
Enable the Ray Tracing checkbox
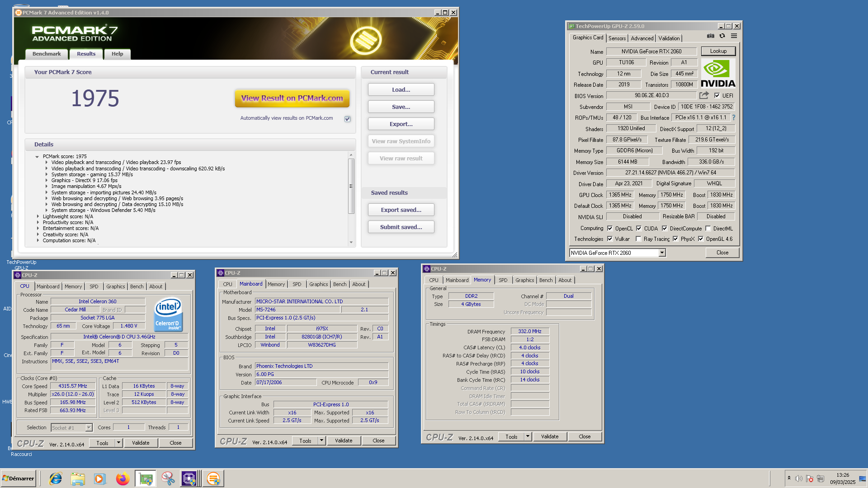coord(638,239)
